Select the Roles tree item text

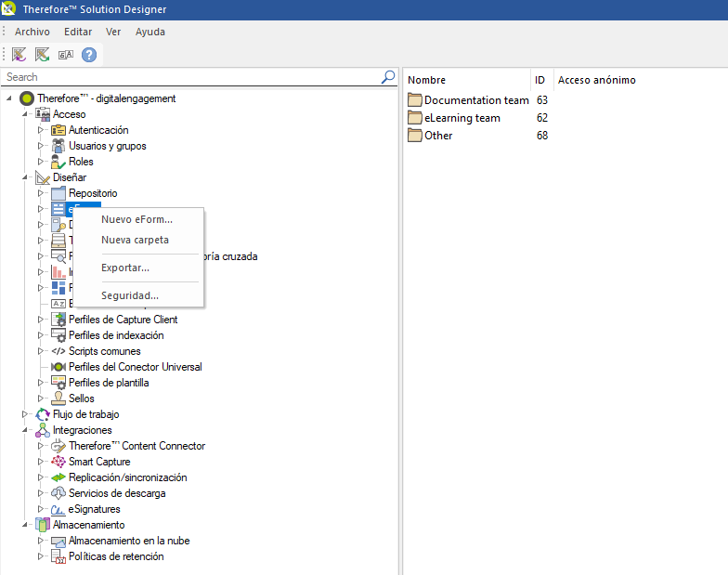point(81,162)
